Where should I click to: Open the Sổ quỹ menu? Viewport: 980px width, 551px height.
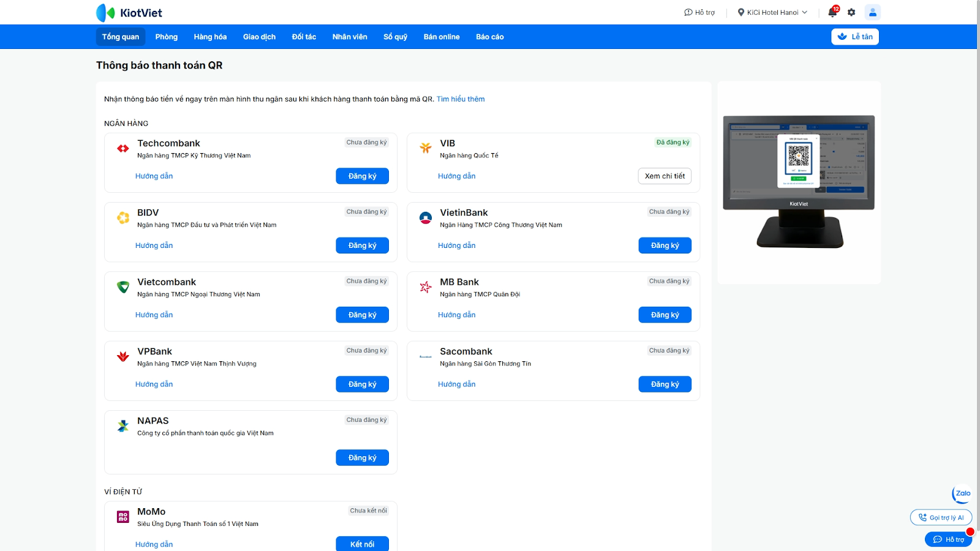pos(396,37)
